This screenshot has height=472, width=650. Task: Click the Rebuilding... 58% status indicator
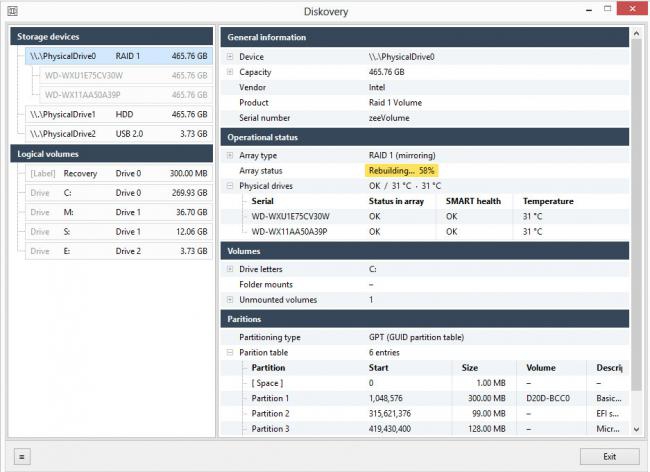(401, 171)
